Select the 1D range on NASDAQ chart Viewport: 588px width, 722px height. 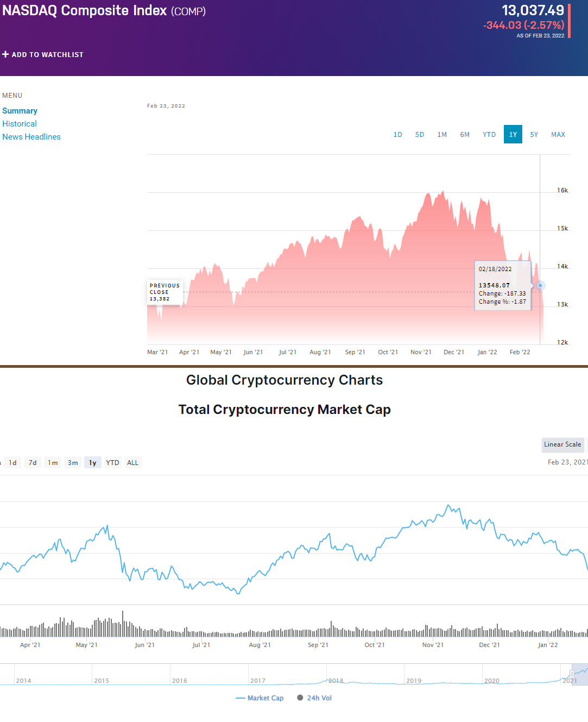point(398,135)
